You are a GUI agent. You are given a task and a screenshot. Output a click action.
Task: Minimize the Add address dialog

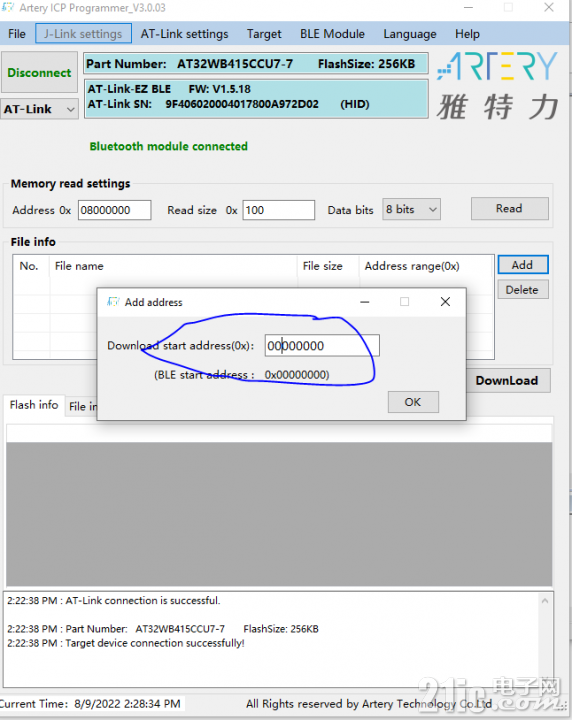(365, 302)
